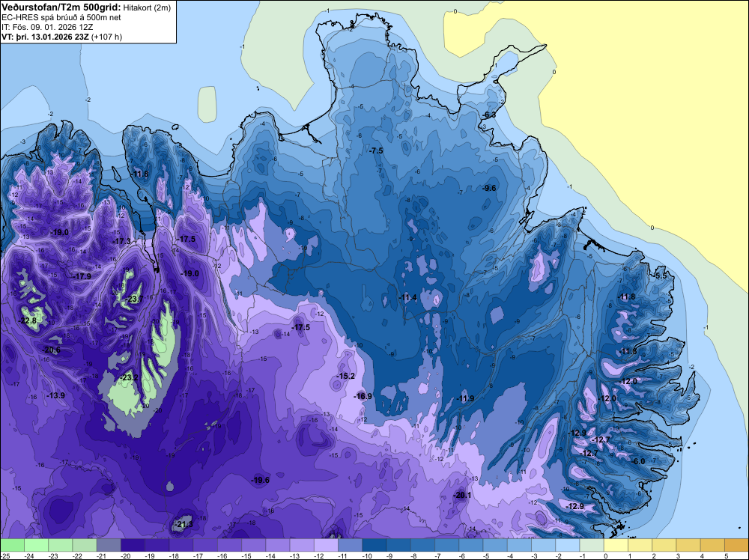Viewport: 749px width, 560px height.
Task: Pick the dark purple legend swatch between -20 and -19
Action: click(133, 545)
